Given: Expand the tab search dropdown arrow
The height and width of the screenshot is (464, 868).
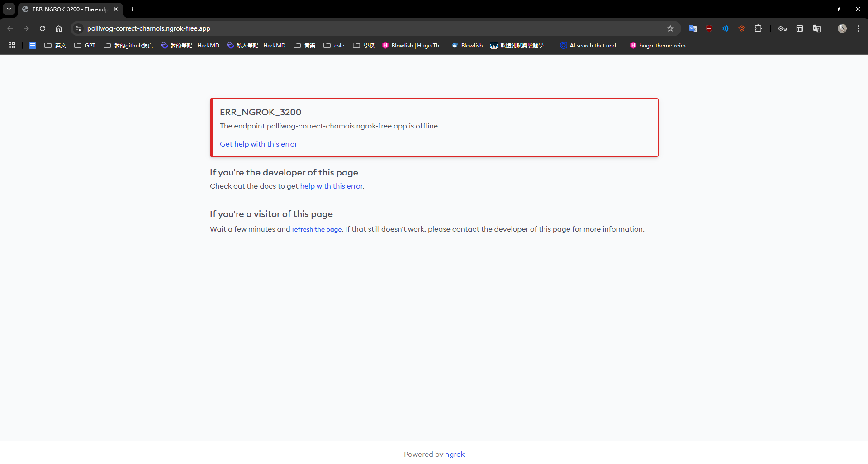Looking at the screenshot, I should pyautogui.click(x=9, y=9).
